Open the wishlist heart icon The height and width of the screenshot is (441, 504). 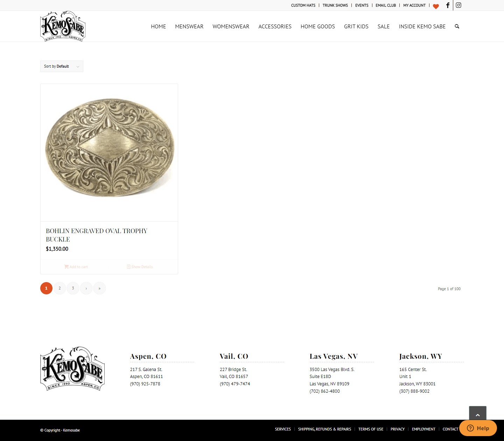(x=436, y=6)
